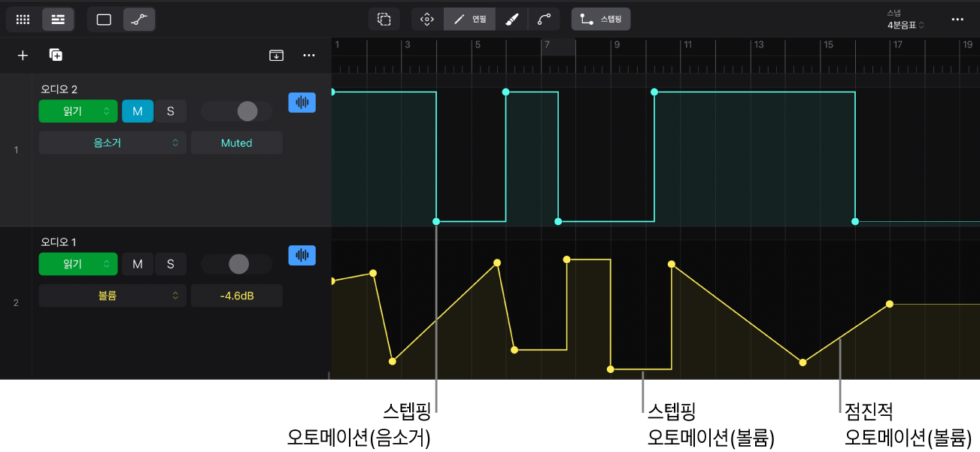Screen dimensions: 980x452
Task: Switch to the grid browser view
Action: 23,20
